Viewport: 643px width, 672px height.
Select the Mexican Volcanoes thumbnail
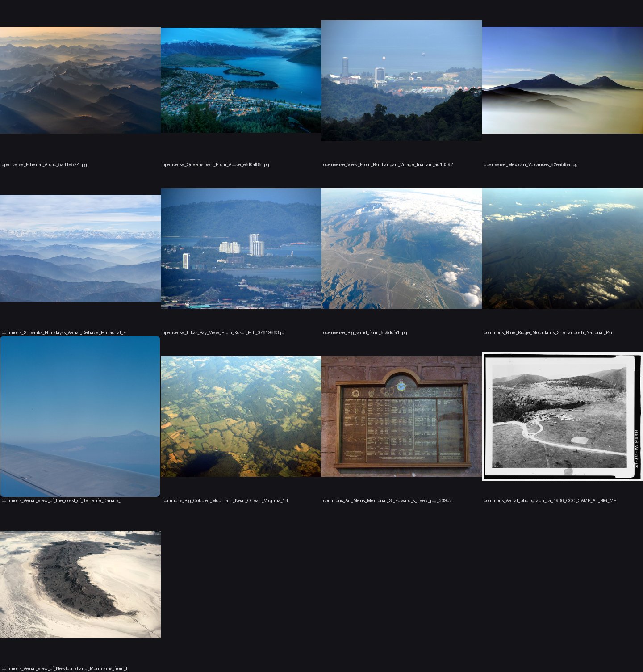(x=563, y=80)
